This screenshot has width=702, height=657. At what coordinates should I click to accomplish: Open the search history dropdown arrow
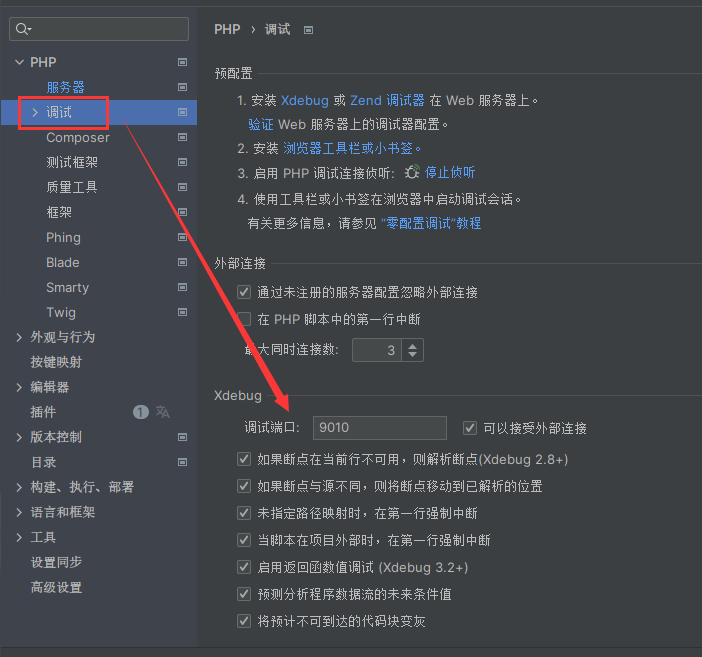tap(30, 30)
